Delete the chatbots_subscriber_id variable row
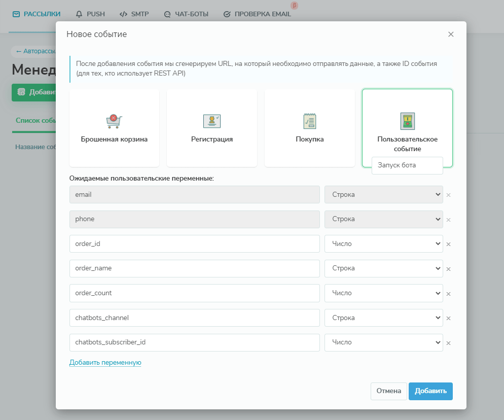This screenshot has width=504, height=420. tap(448, 343)
